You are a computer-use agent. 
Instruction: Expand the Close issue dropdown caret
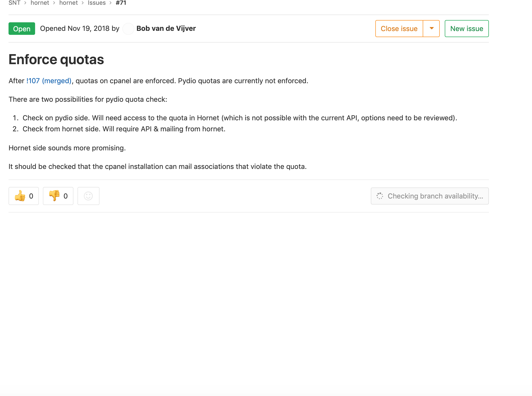click(x=431, y=29)
